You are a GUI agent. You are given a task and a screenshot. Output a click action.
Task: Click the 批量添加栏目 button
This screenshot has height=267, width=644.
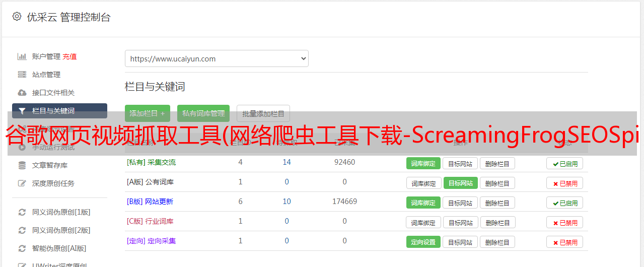click(263, 113)
